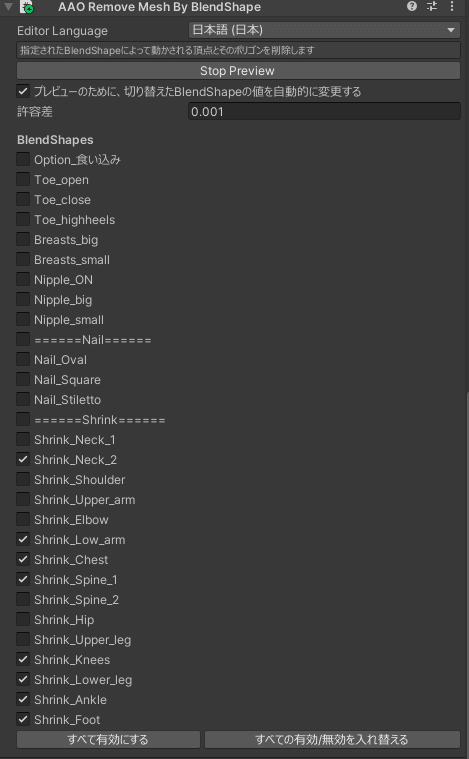Disable the Shrink_Chest checkbox
The height and width of the screenshot is (759, 469).
point(23,560)
